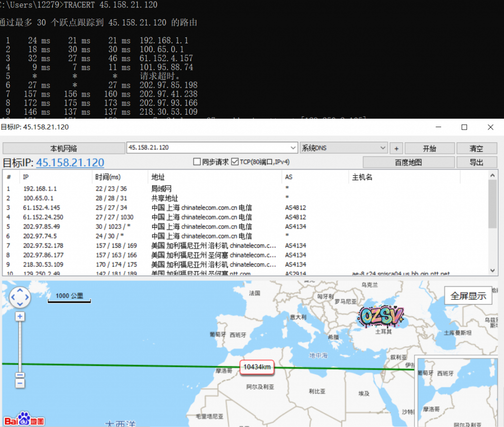The width and height of the screenshot is (504, 427).
Task: Zoom in the map with the plus icon
Action: point(20,317)
